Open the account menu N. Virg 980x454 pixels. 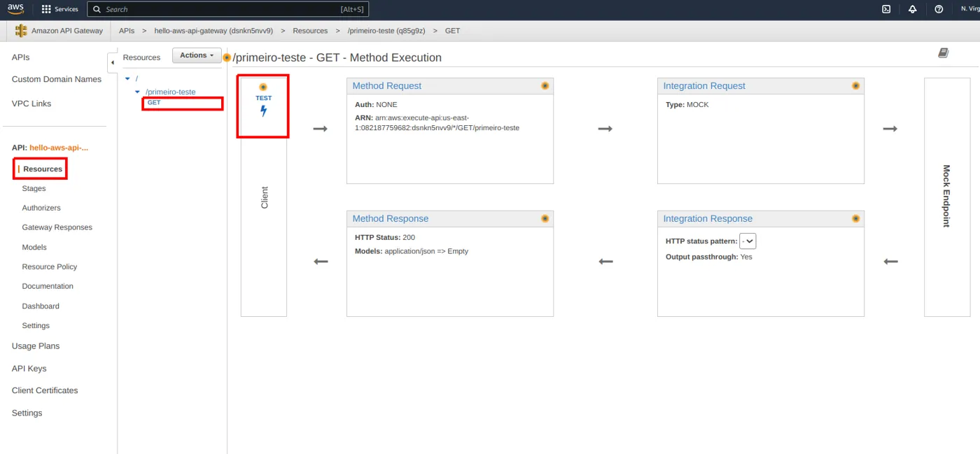pos(969,9)
